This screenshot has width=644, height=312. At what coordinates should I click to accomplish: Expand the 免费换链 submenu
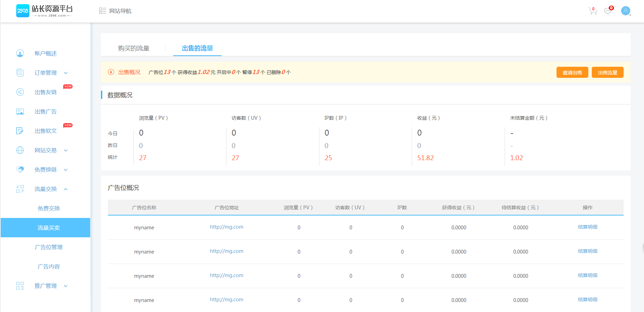click(x=66, y=170)
